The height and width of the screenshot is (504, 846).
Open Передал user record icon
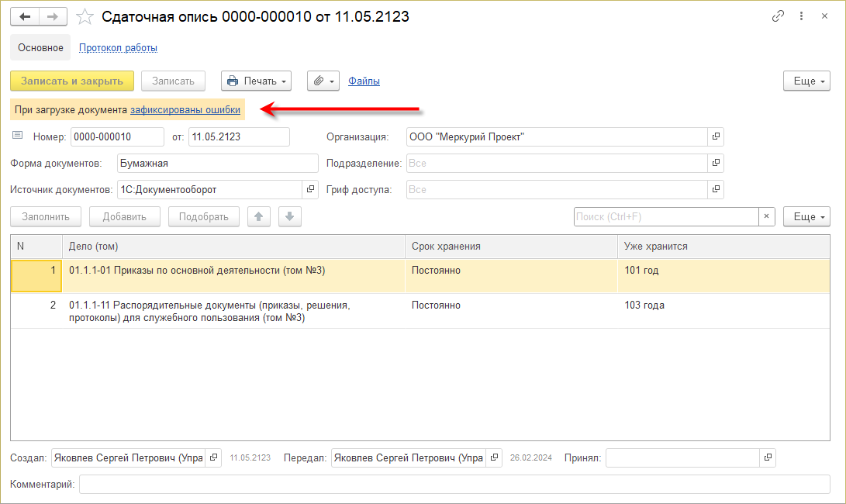pyautogui.click(x=494, y=457)
